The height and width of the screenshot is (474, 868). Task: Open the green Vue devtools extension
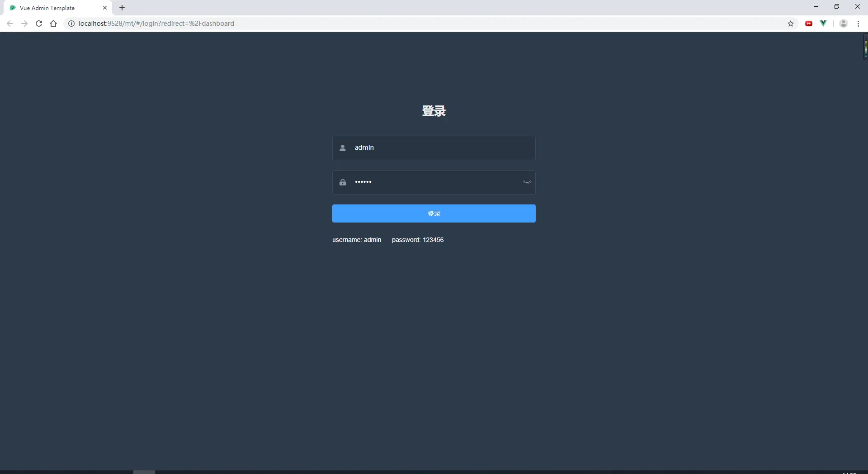click(823, 24)
